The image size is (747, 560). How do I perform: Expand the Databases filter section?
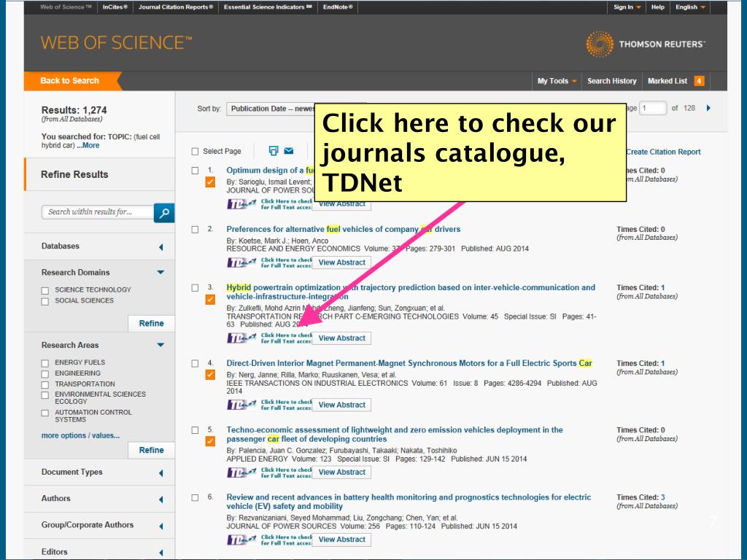[x=160, y=246]
